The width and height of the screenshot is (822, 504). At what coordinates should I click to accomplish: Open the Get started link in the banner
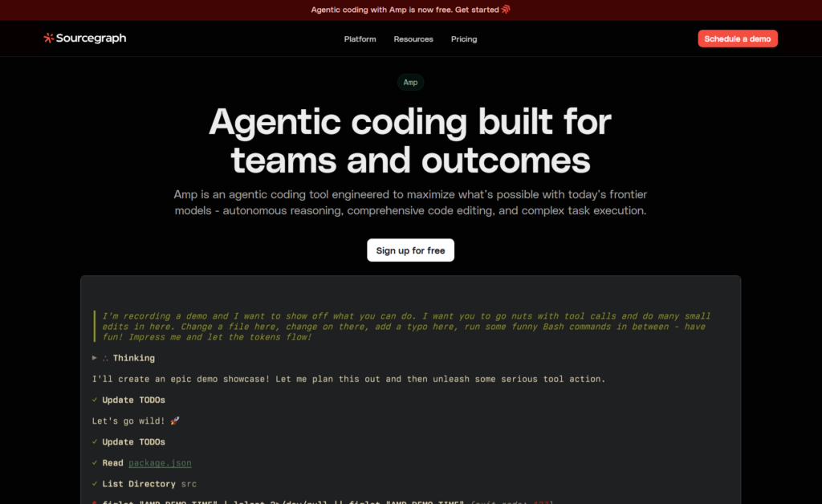pos(479,10)
